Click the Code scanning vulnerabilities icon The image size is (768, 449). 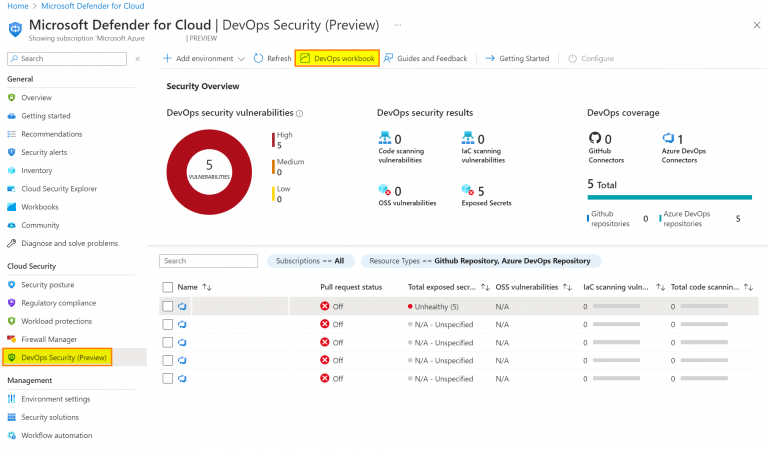(385, 138)
